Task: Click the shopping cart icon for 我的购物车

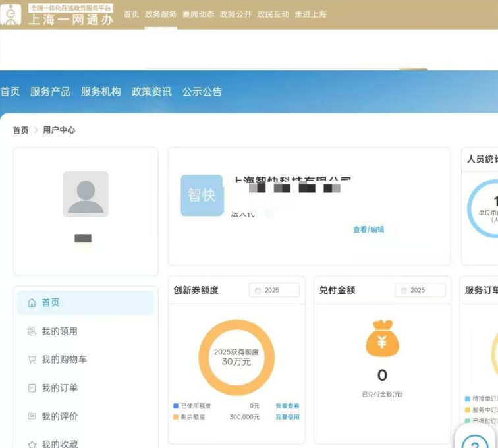Action: point(32,360)
